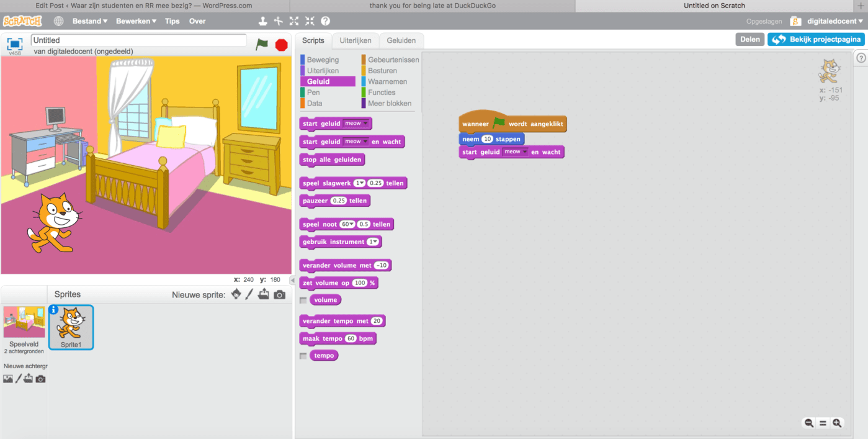The height and width of the screenshot is (439, 868).
Task: Choose new sprite from library icon
Action: (236, 294)
